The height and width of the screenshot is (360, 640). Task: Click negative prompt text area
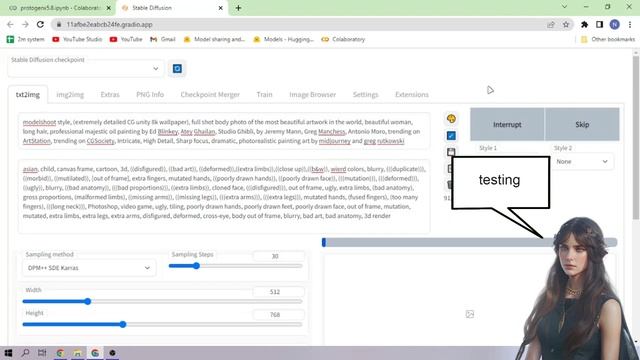(x=224, y=196)
